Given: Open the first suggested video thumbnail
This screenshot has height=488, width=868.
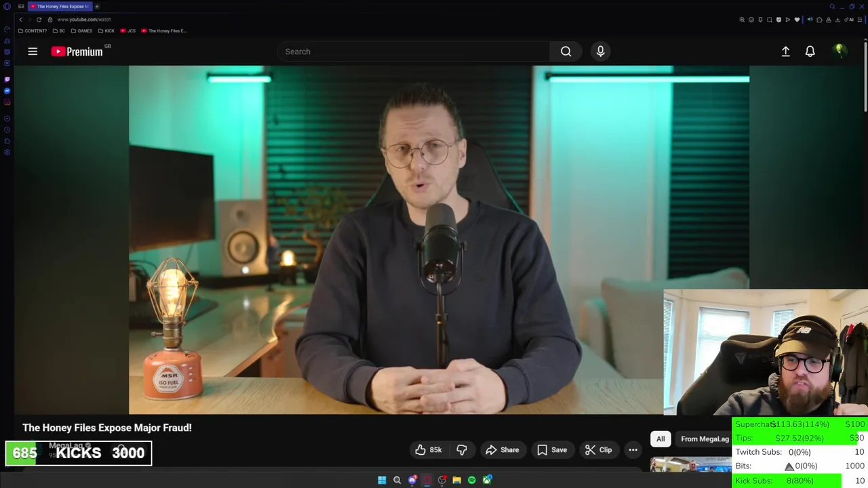Looking at the screenshot, I should [x=691, y=465].
